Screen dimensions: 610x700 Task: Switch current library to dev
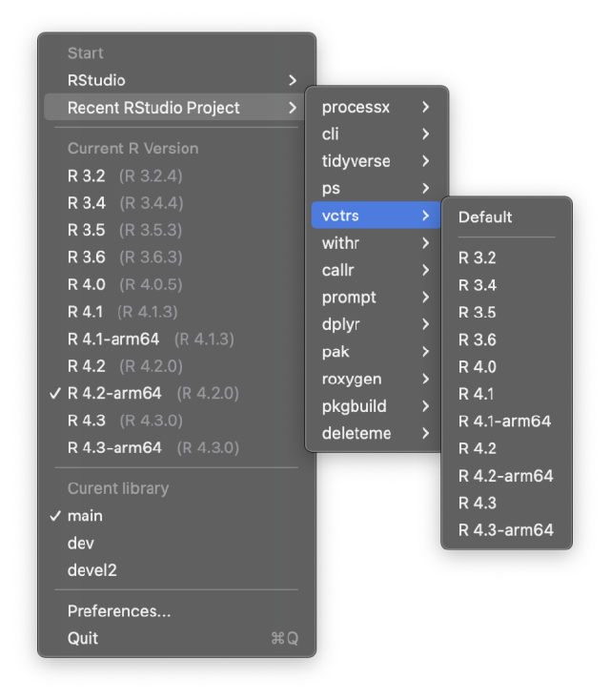click(x=81, y=543)
